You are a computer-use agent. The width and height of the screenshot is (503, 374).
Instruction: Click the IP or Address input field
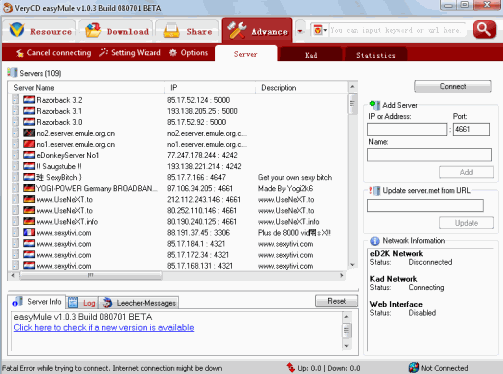click(407, 129)
